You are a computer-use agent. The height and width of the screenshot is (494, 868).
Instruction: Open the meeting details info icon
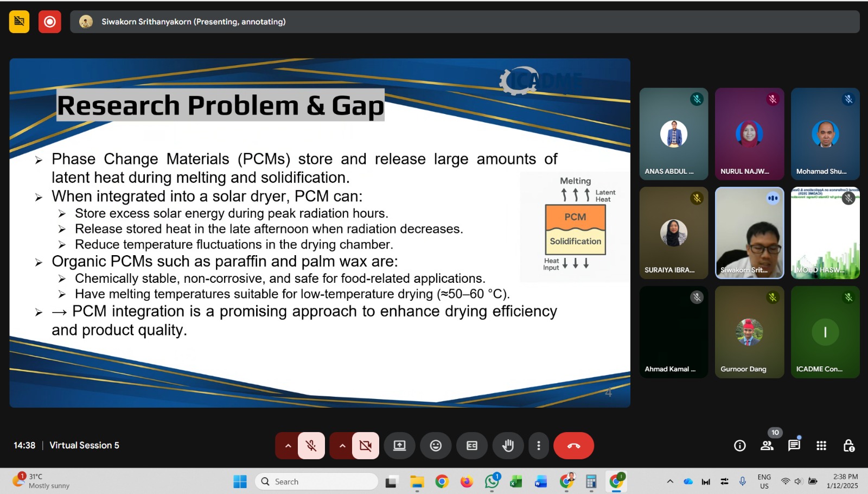(x=739, y=446)
